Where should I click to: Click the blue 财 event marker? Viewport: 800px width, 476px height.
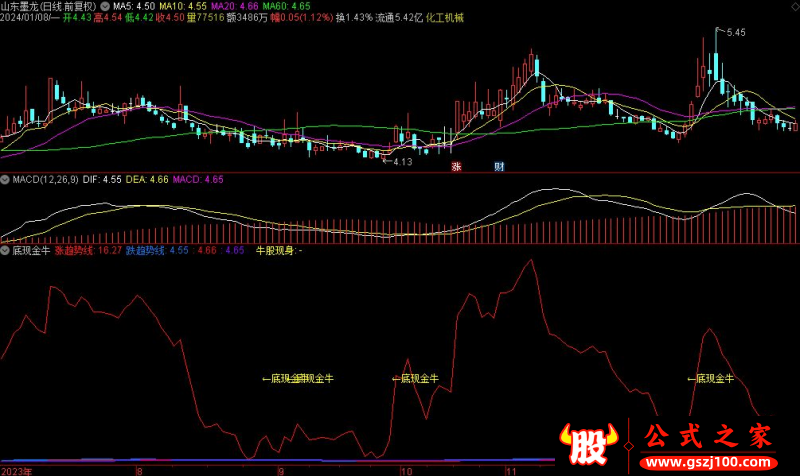point(499,167)
